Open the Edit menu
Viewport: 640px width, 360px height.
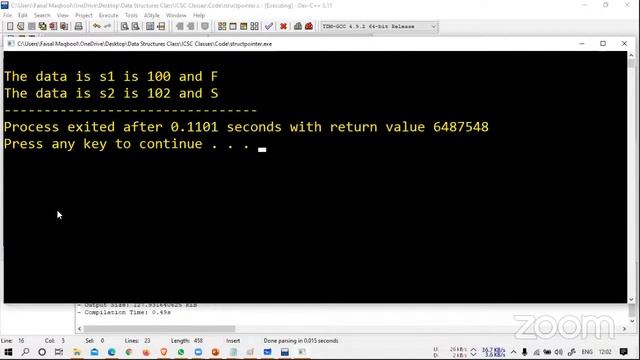click(x=22, y=15)
